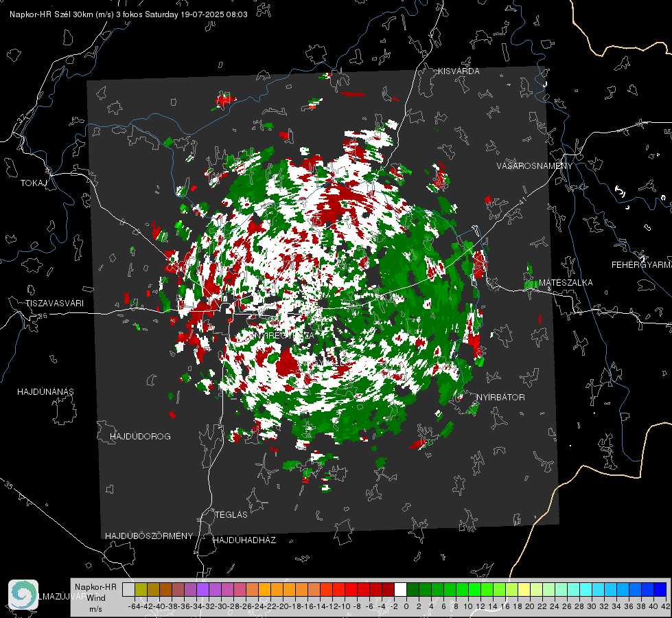Select the NYÍRBÁTOR town label
Viewport: 672px width, 618px height.
click(500, 397)
